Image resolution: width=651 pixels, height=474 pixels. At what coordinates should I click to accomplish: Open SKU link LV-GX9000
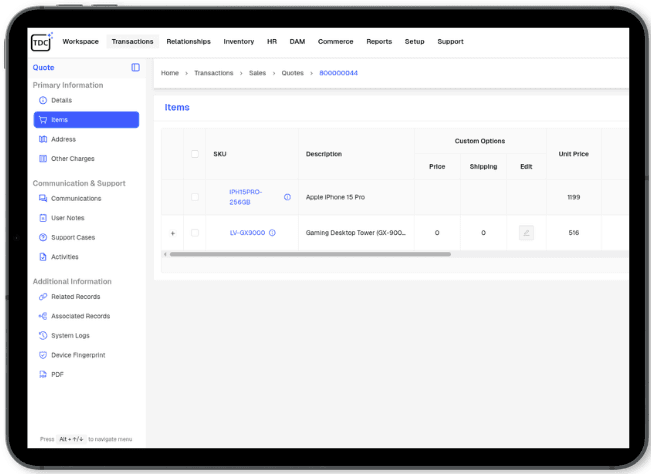point(247,233)
